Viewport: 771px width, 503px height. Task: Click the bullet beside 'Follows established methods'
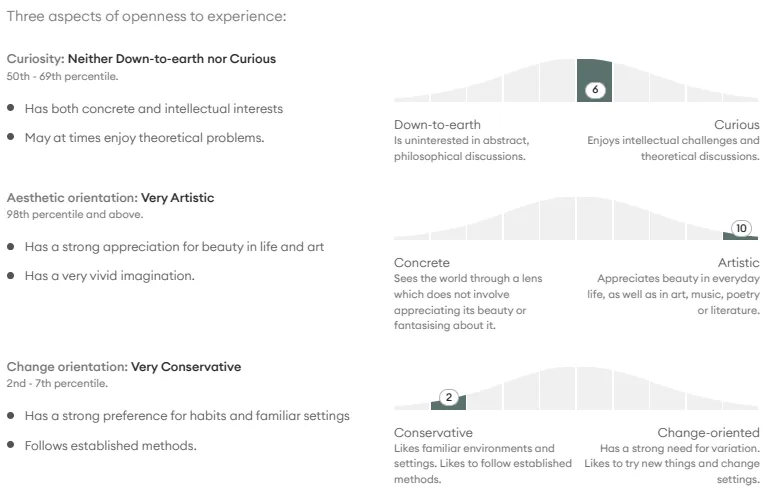10,445
